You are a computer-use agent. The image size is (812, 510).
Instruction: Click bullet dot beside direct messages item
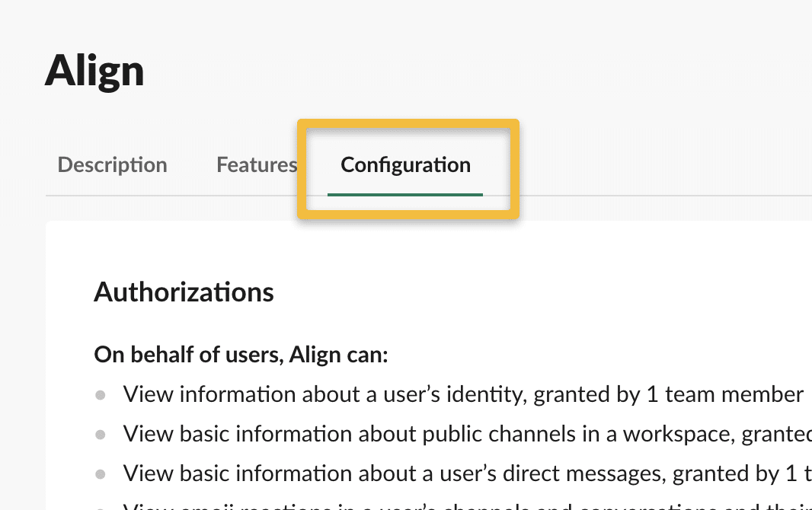tap(101, 474)
